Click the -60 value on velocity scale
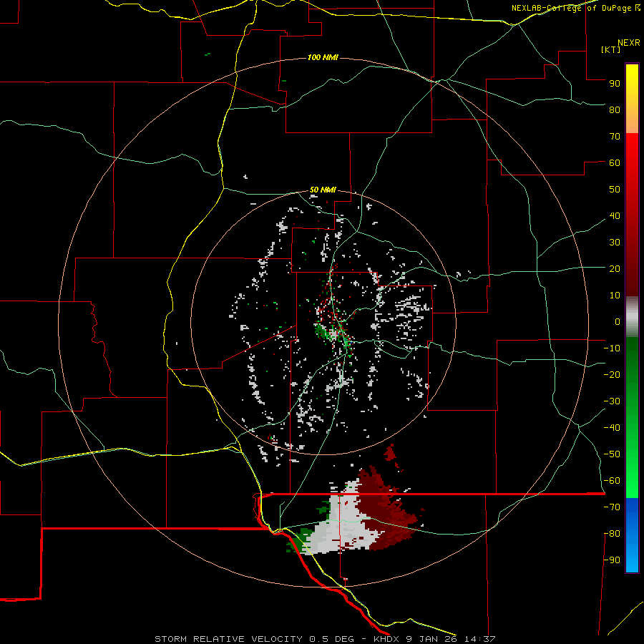Viewport: 644px width, 644px height. (612, 481)
